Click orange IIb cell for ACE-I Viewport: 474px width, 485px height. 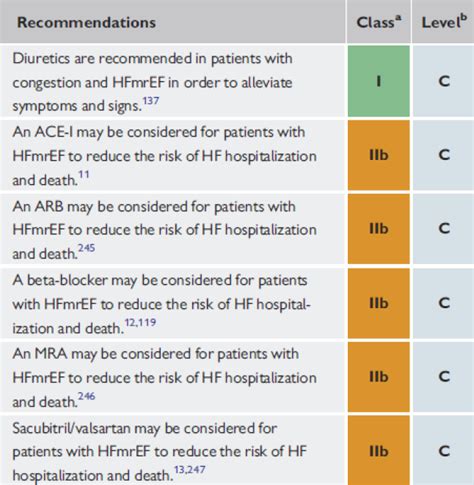[379, 155]
